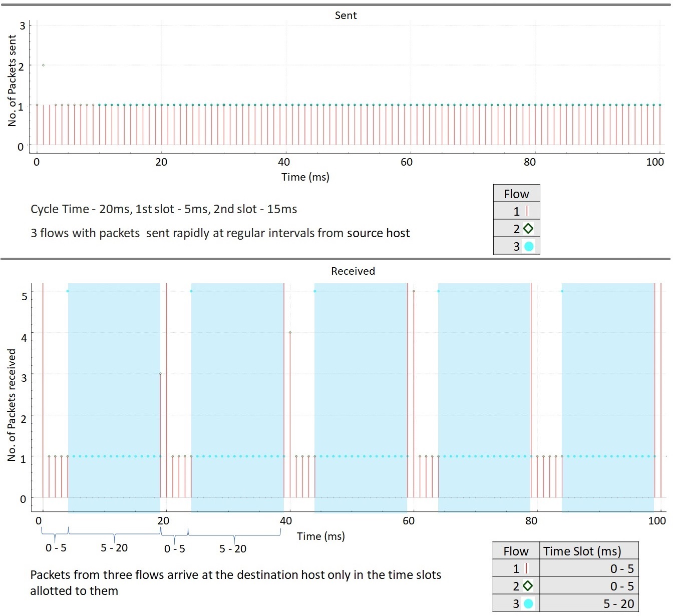Viewport: 673px width, 616px height.
Task: Click flow 1 red line marker in upper legend
Action: click(527, 211)
